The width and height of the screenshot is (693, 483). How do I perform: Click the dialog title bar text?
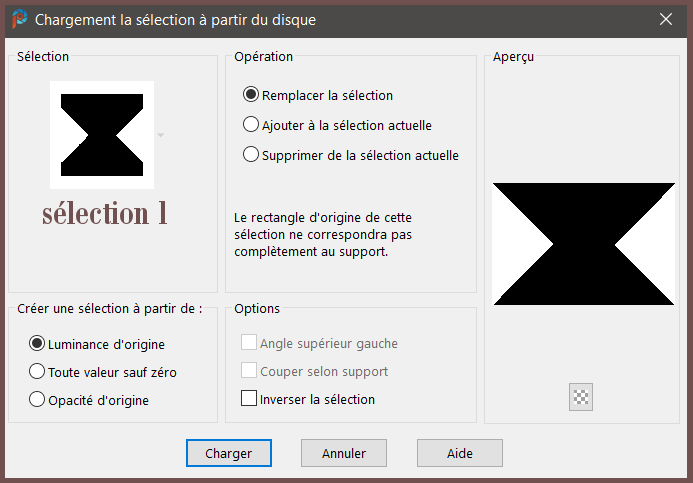[x=175, y=20]
